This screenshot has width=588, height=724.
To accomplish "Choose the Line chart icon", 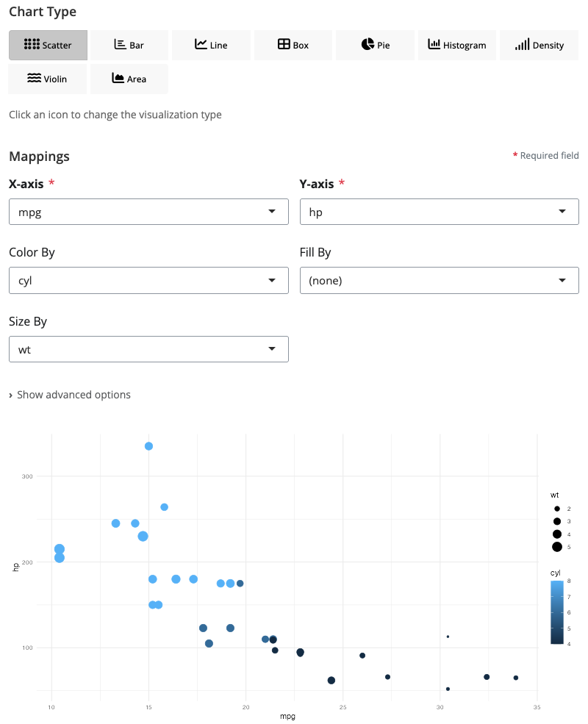I will pyautogui.click(x=201, y=45).
